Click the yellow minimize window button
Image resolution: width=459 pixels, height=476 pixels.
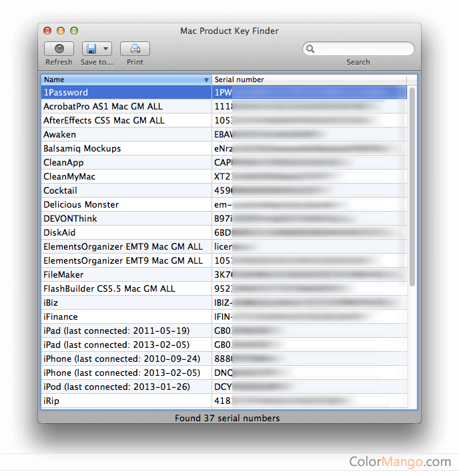(61, 31)
